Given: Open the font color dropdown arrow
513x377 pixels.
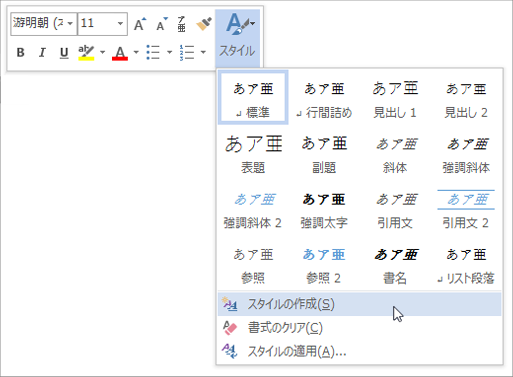Looking at the screenshot, I should tap(136, 52).
